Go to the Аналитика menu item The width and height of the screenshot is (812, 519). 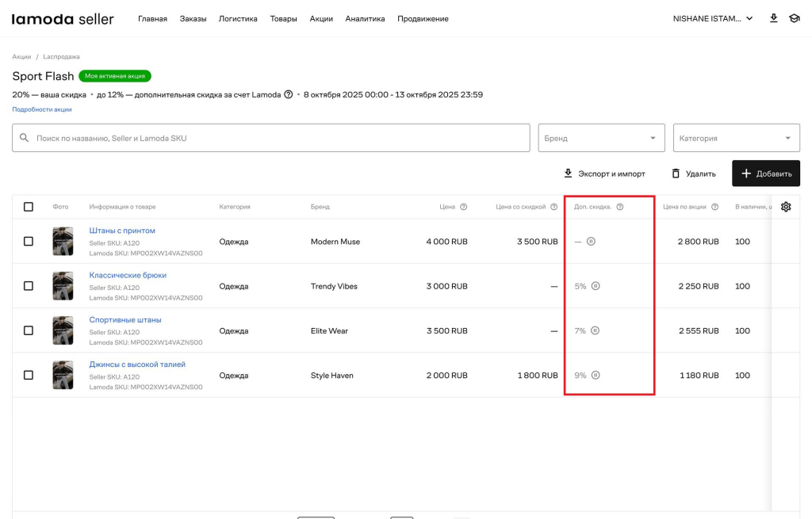pyautogui.click(x=365, y=19)
